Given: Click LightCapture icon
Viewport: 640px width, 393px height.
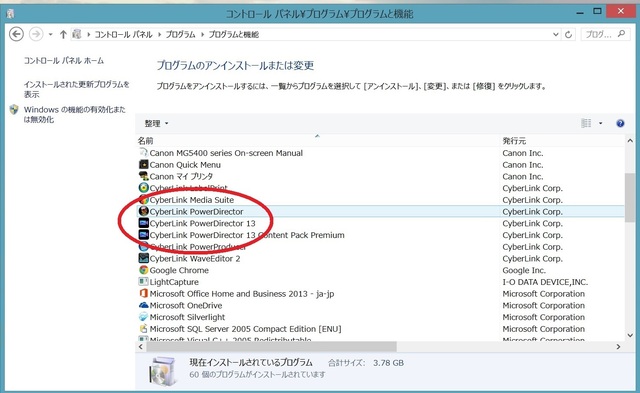Looking at the screenshot, I should point(143,282).
